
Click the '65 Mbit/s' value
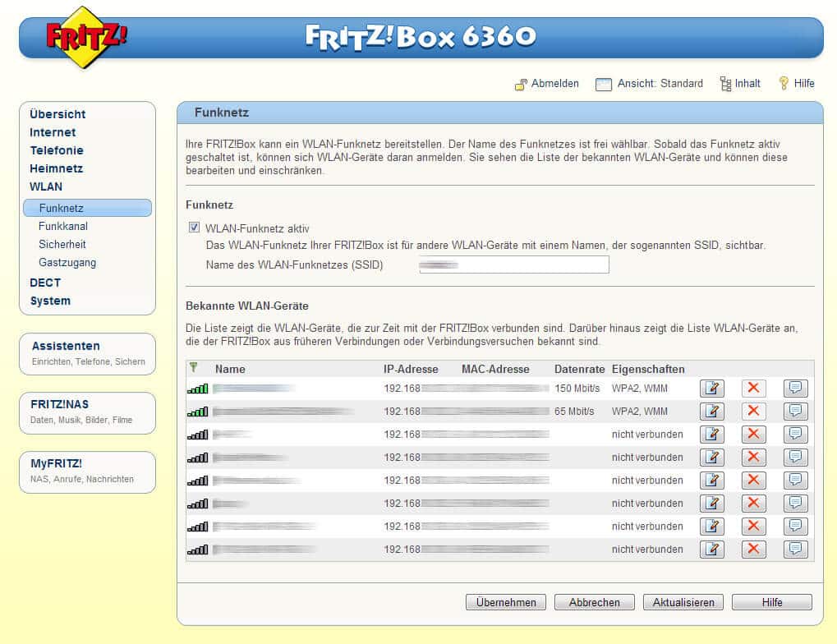(x=574, y=412)
